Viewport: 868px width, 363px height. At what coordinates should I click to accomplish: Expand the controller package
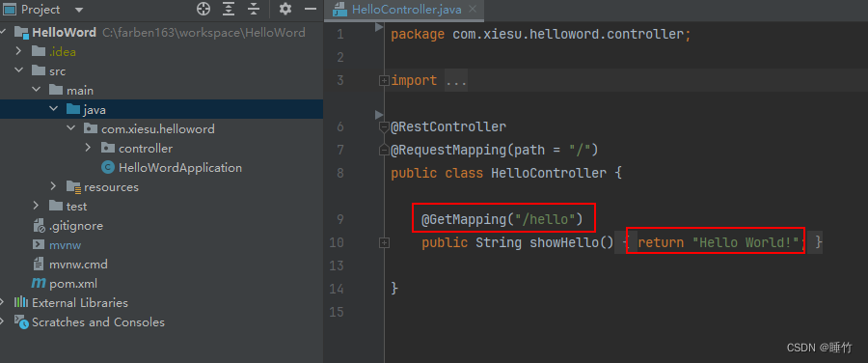click(x=88, y=148)
